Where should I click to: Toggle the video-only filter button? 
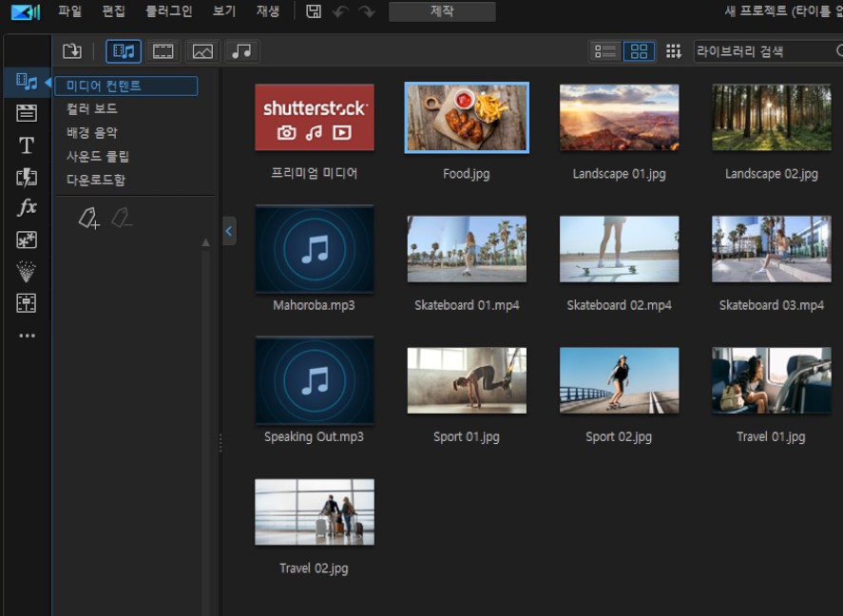pyautogui.click(x=163, y=51)
